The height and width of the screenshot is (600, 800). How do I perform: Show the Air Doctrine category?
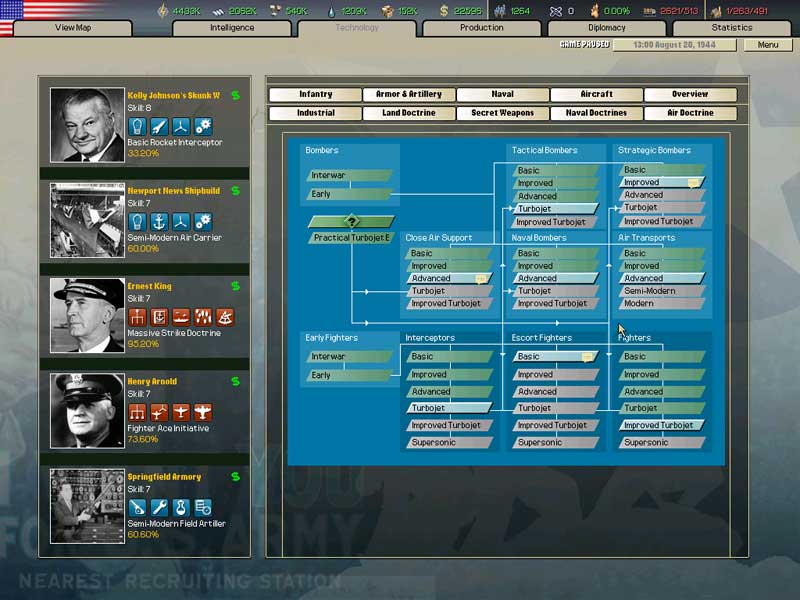click(690, 113)
